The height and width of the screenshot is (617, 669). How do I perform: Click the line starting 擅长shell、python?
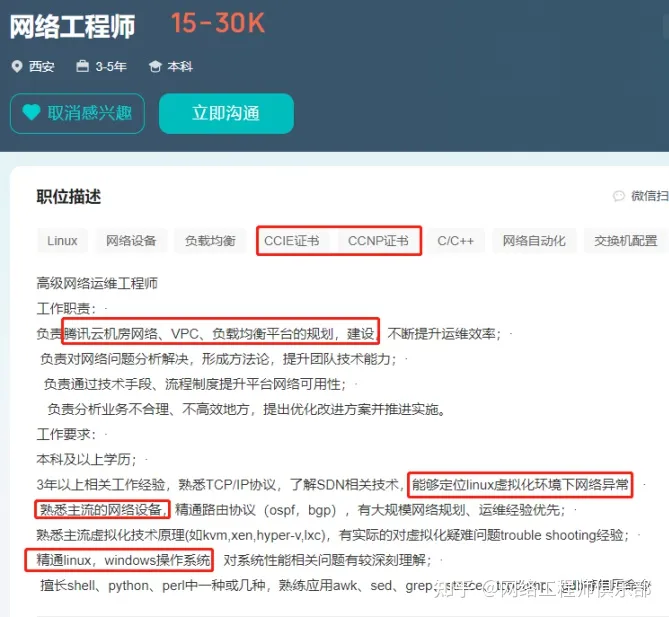point(346,586)
